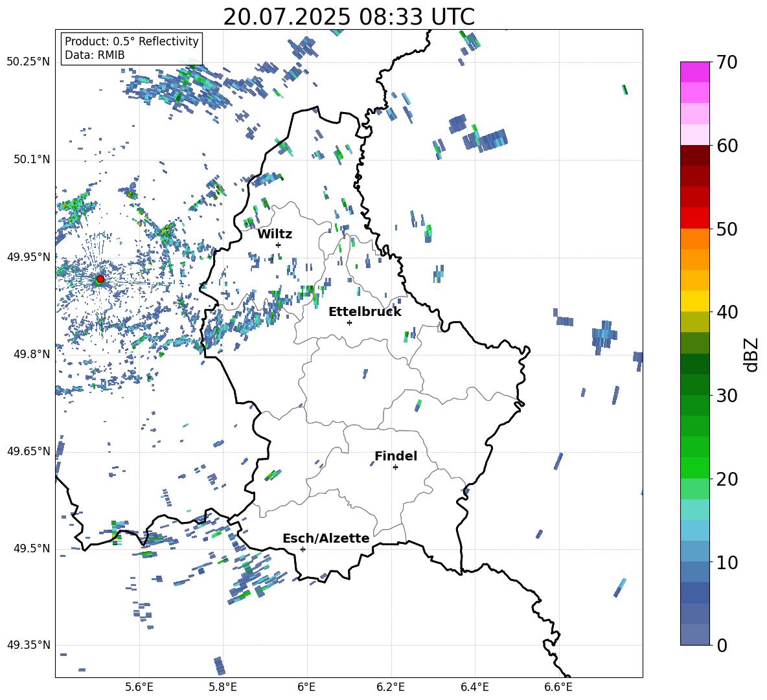Click the 50.25°N latitude label

29,62
